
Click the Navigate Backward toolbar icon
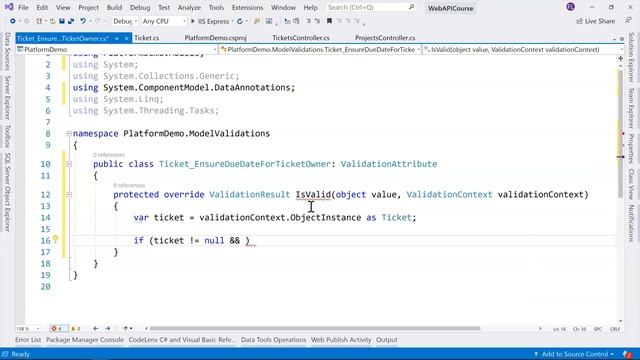click(x=13, y=21)
